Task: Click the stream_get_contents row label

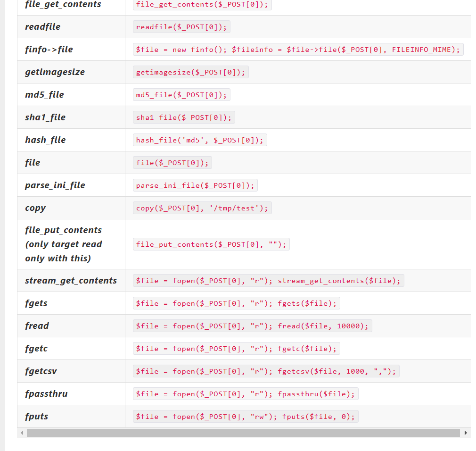Action: point(71,281)
